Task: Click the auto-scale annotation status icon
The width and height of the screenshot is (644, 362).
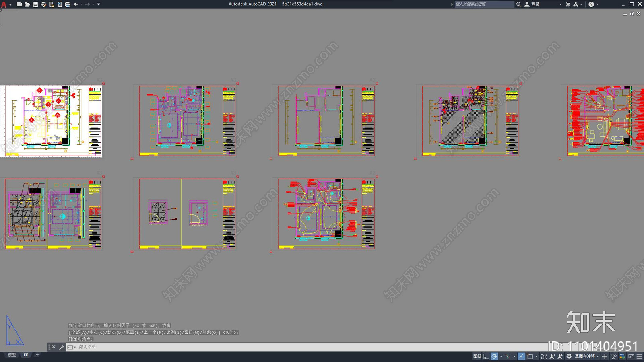Action: click(x=560, y=356)
